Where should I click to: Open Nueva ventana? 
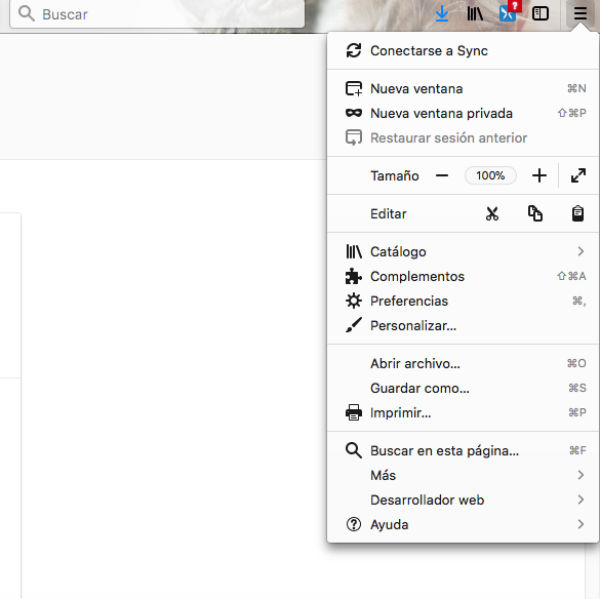[x=463, y=88]
